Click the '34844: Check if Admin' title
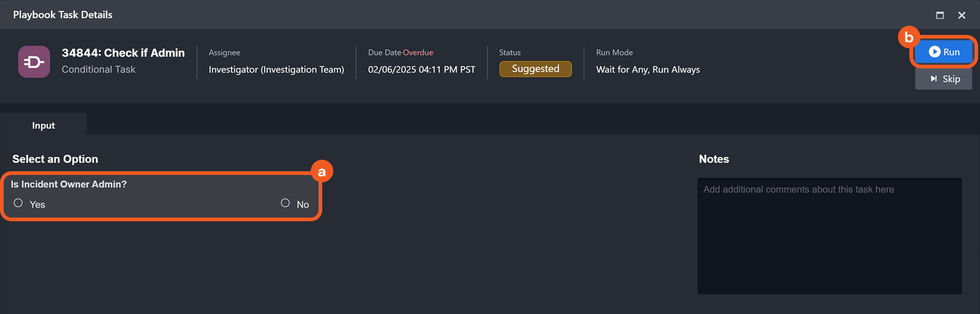Image resolution: width=980 pixels, height=314 pixels. point(123,53)
